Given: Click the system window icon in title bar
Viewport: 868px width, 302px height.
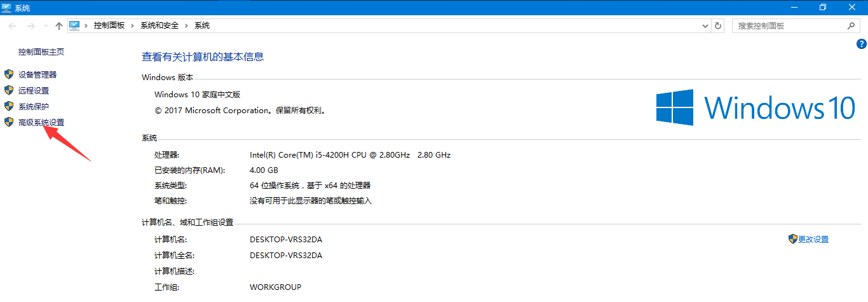Looking at the screenshot, I should (6, 7).
